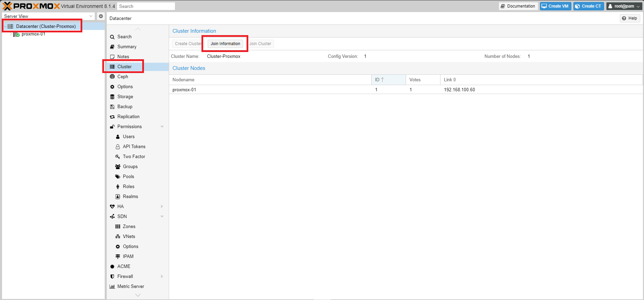Screen dimensions: 644x300
Task: Open the Server View settings gear
Action: pos(101,16)
